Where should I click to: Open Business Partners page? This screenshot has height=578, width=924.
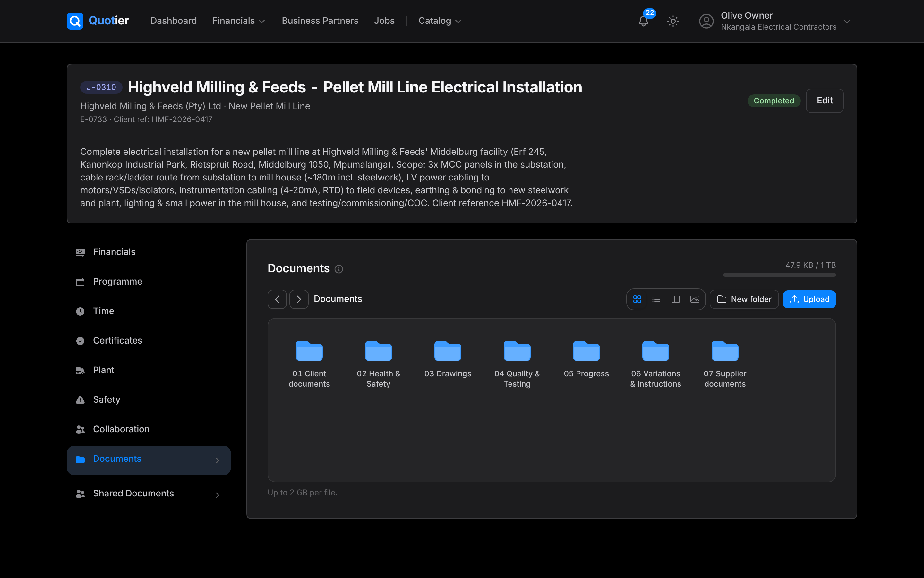pyautogui.click(x=320, y=21)
